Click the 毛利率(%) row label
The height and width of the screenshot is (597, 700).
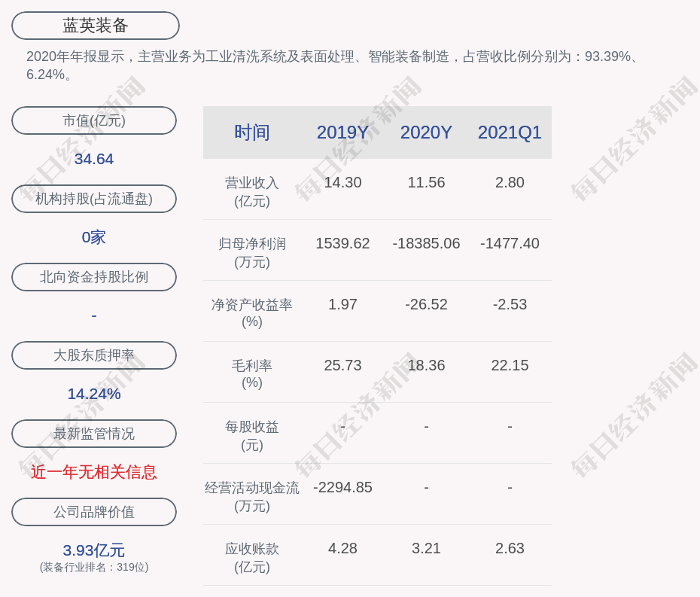coord(252,374)
